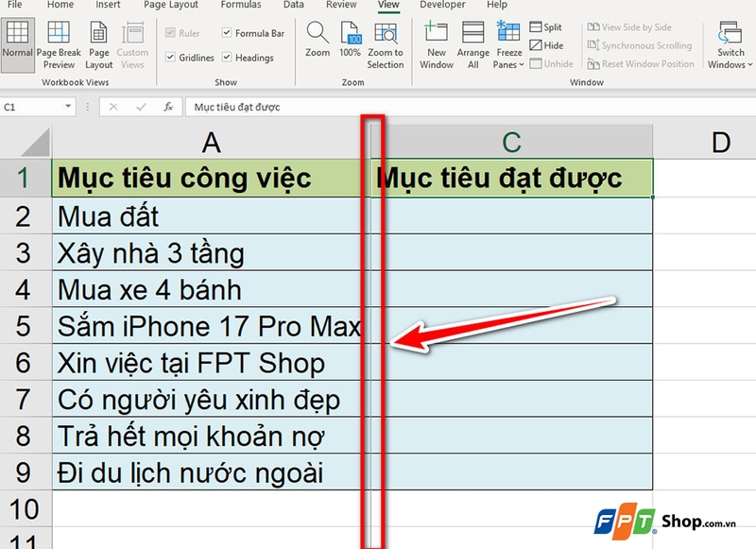This screenshot has height=549, width=756.
Task: Open Custom Views dialog
Action: point(132,44)
